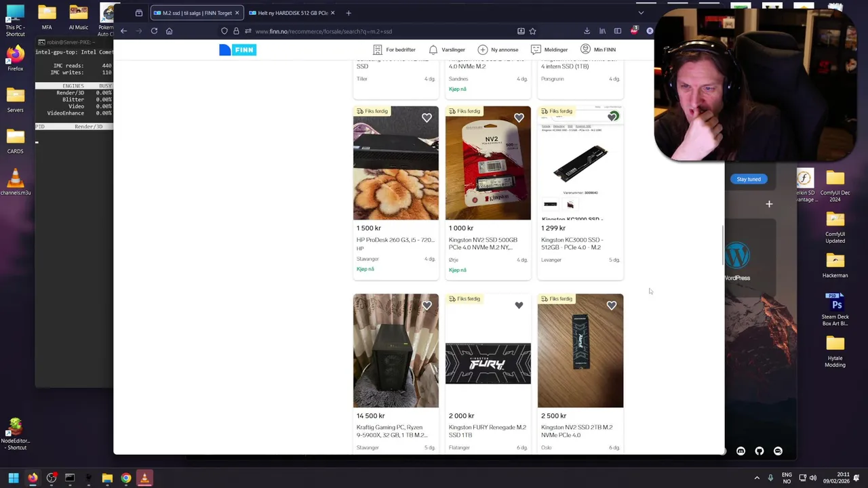Click 'Stay tuned' button in background window
This screenshot has width=868, height=488.
click(x=749, y=179)
